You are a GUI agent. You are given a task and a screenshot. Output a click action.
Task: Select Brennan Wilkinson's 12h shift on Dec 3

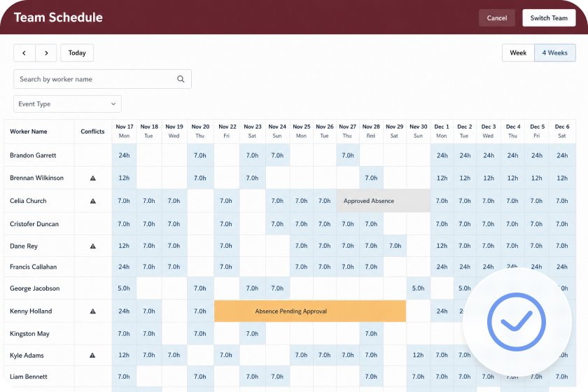click(489, 178)
